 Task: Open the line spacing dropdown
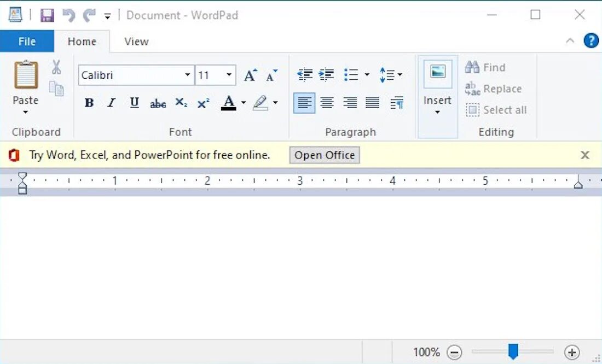pos(390,74)
